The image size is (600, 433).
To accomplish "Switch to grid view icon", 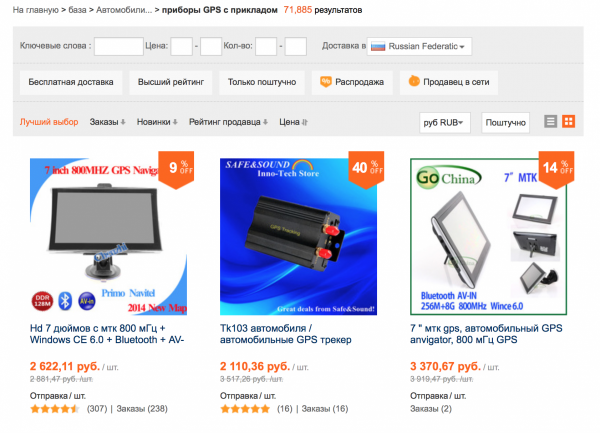I will pos(568,122).
